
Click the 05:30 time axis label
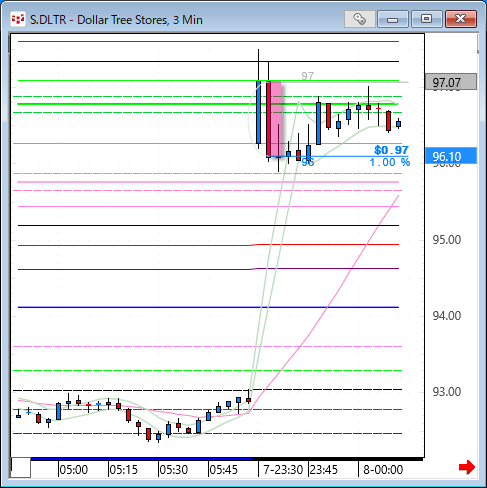pos(174,470)
